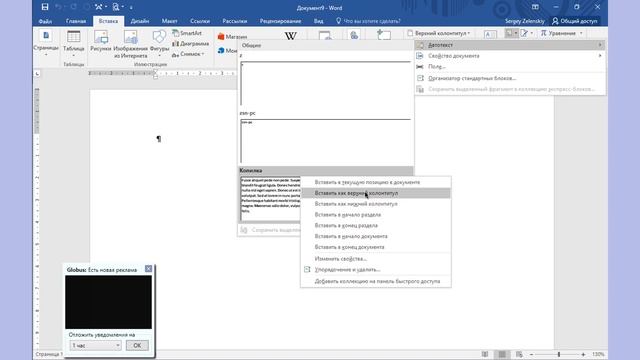Screen dimensions: 640x360
Task: Click the Sergey Zelenskiy account name
Action: tap(524, 21)
